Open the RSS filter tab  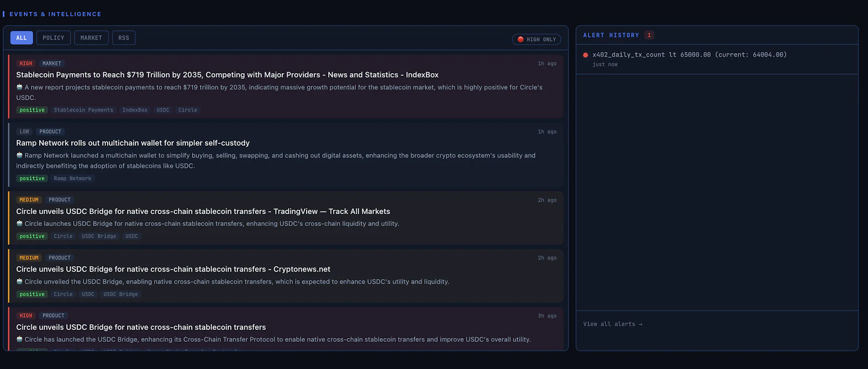[x=124, y=38]
